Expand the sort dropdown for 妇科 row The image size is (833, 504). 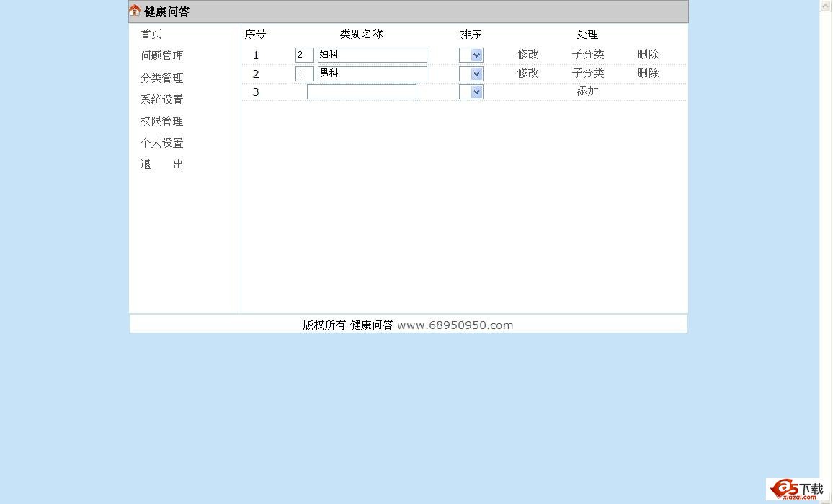click(x=471, y=55)
